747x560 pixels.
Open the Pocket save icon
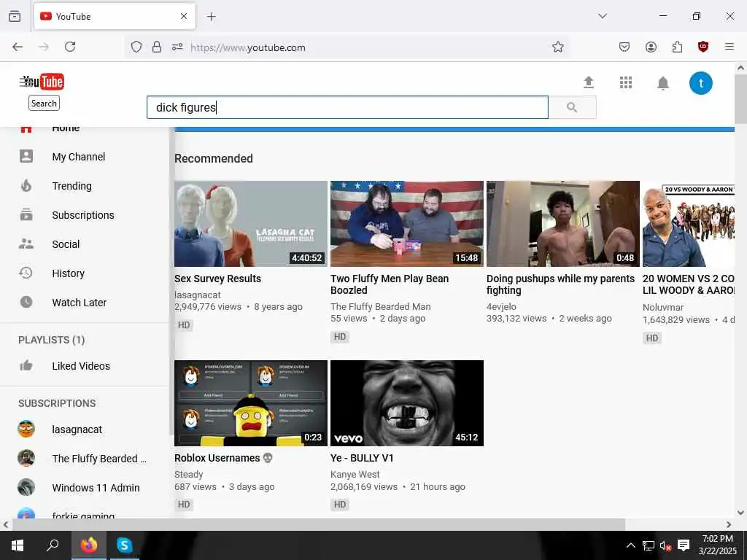point(624,47)
